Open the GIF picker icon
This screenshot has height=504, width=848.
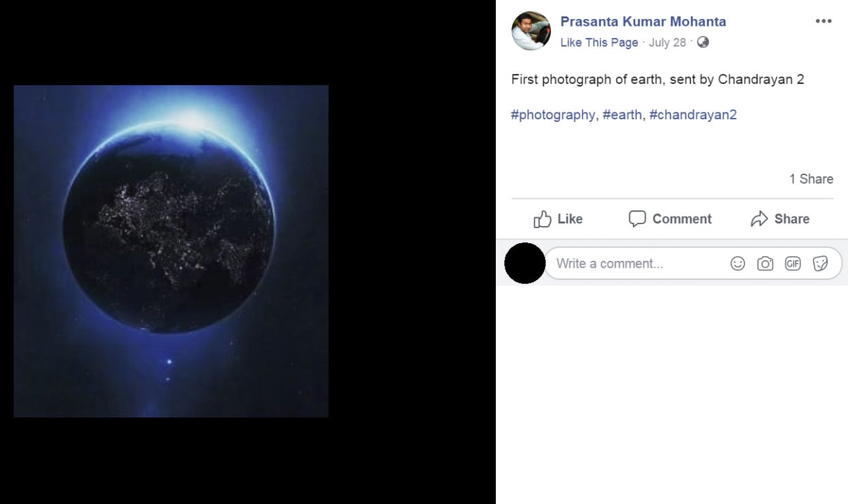pos(793,264)
